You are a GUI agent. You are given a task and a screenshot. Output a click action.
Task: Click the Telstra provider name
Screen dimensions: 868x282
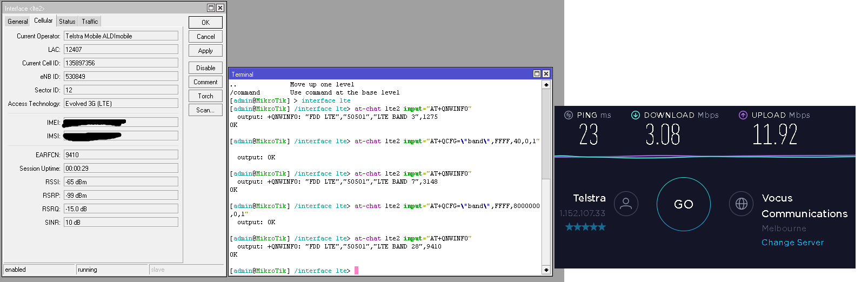point(589,198)
